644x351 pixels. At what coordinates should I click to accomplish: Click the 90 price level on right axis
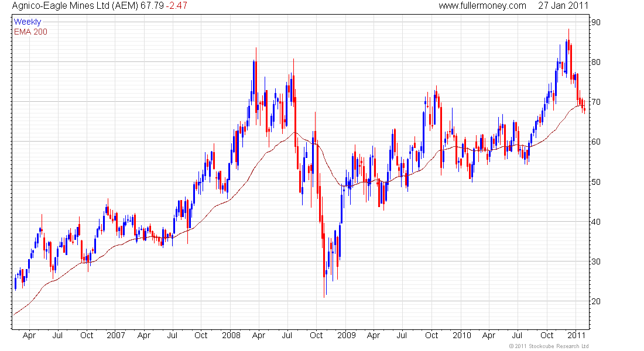(x=597, y=22)
